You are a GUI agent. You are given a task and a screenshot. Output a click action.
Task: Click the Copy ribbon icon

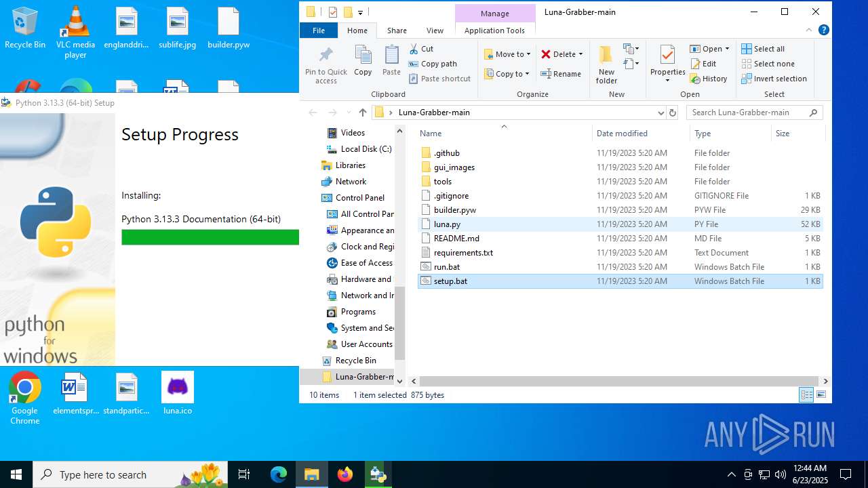363,56
